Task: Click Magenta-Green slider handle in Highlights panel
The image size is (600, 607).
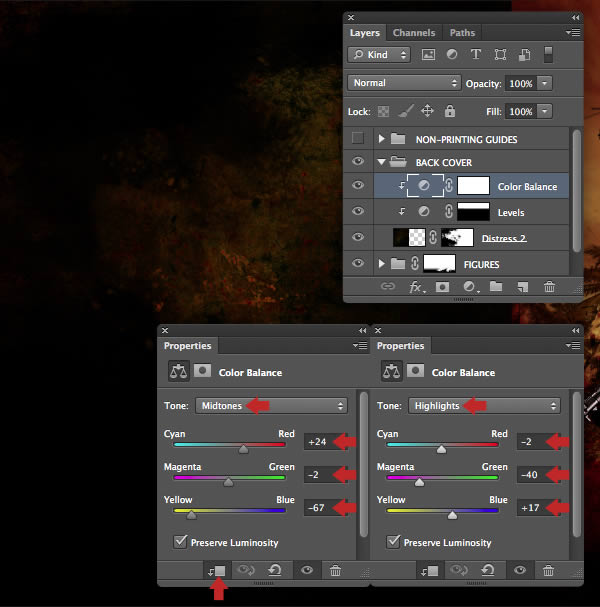Action: point(419,482)
